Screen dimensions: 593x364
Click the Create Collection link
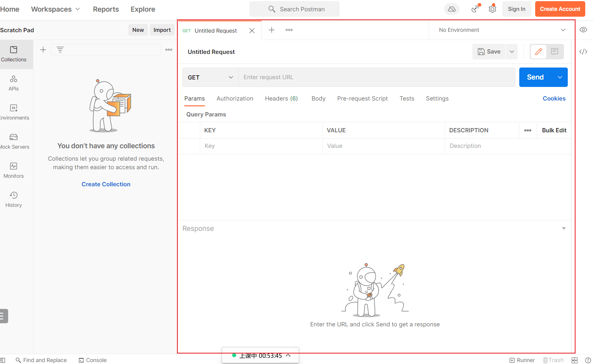click(x=106, y=184)
